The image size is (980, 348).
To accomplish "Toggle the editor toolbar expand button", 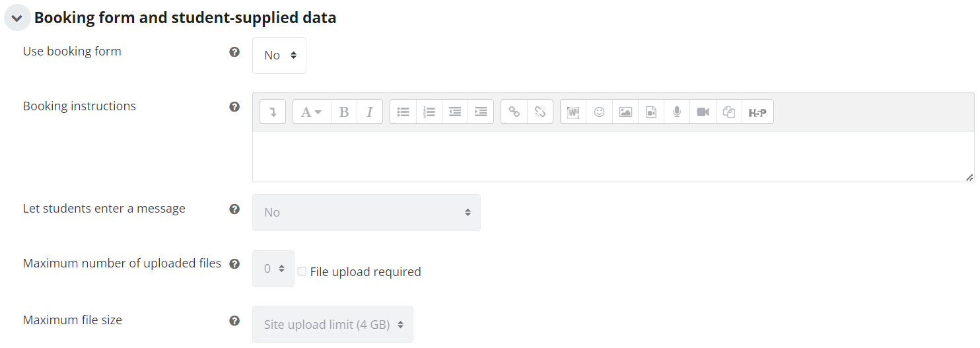I will click(273, 112).
